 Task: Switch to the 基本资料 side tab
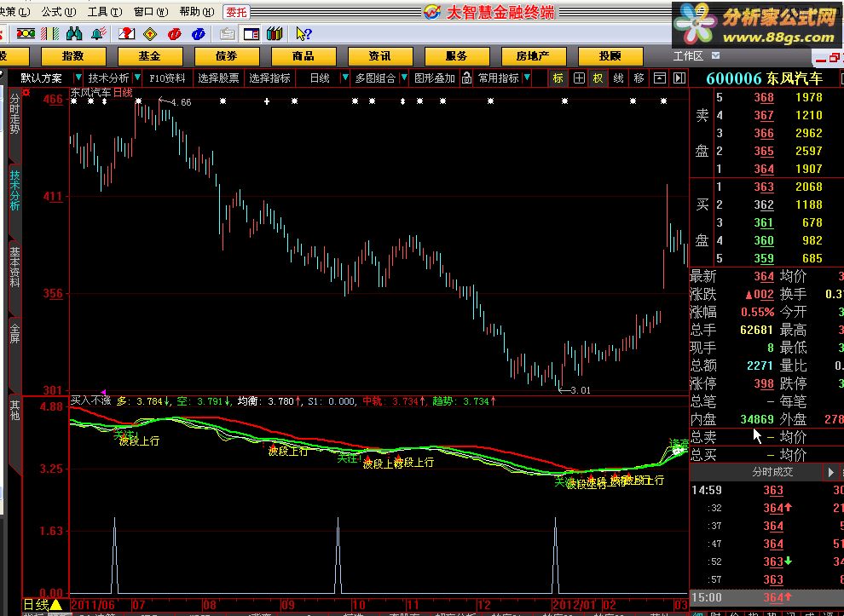click(x=14, y=267)
